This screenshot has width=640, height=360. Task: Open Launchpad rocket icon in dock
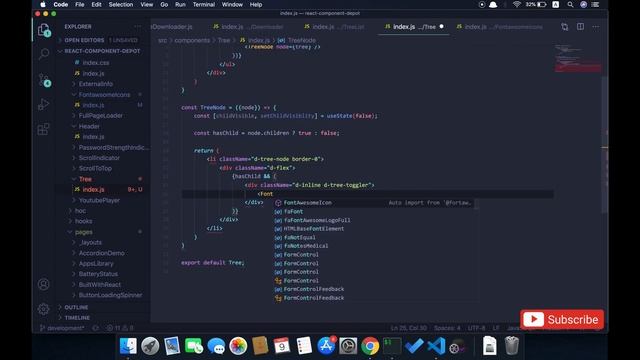(150, 346)
